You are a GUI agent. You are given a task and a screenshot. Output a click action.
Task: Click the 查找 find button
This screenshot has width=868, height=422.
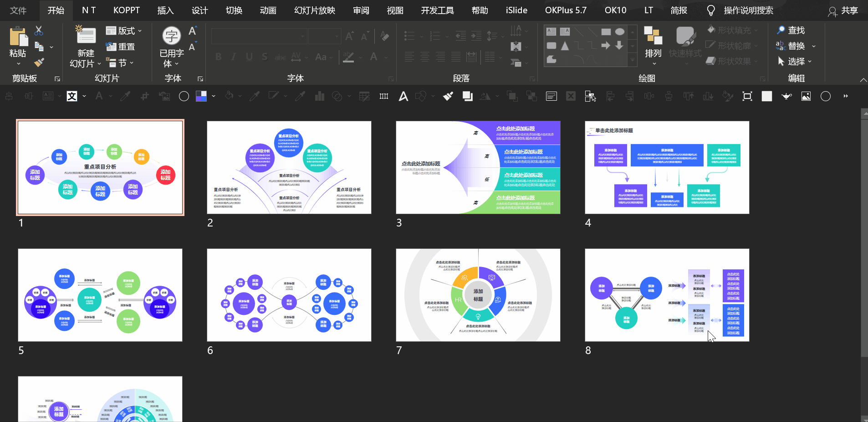[x=791, y=31]
